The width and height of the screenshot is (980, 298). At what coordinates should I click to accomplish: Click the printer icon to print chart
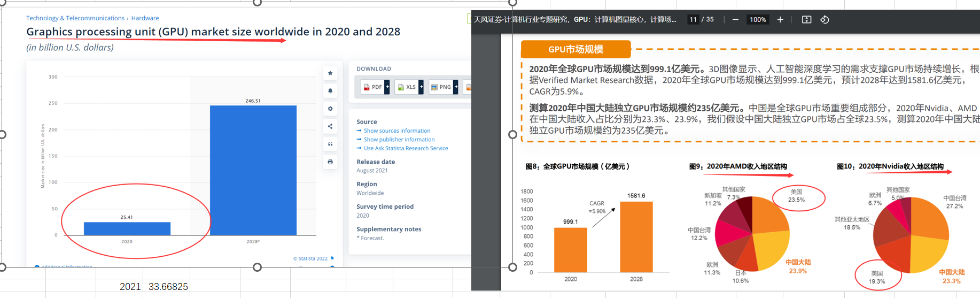(330, 162)
